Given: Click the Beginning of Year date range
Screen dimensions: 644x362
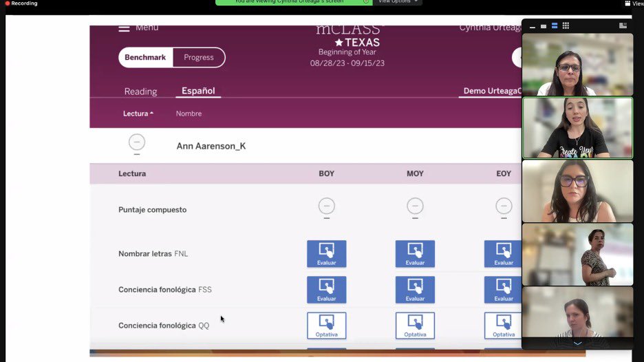Looking at the screenshot, I should tap(347, 63).
